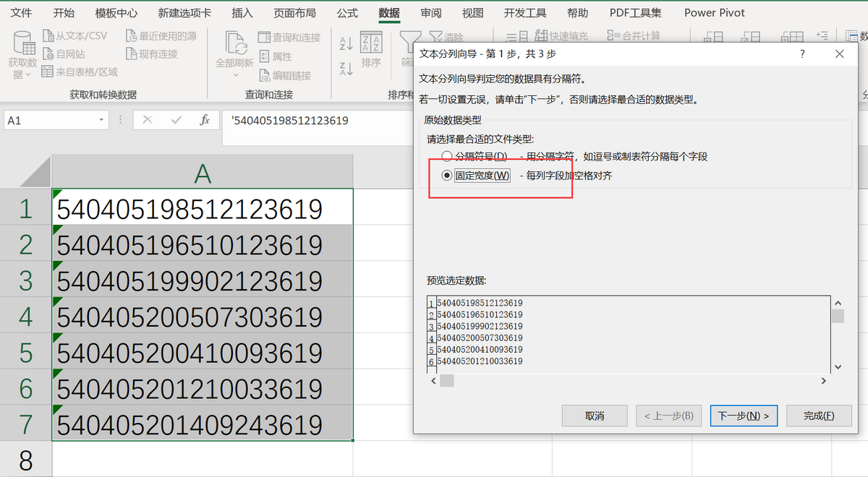Click From Table/Range (来自表格/区域) icon
This screenshot has height=477, width=868.
48,72
